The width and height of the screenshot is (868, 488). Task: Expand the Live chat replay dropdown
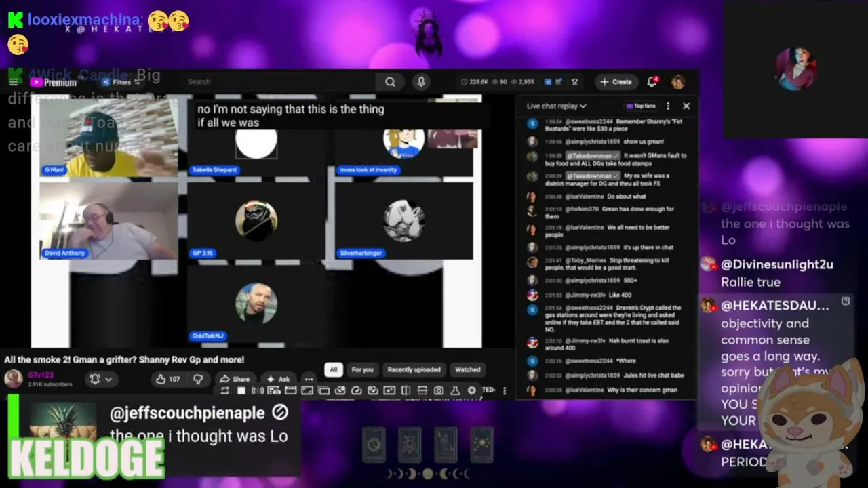coord(557,106)
